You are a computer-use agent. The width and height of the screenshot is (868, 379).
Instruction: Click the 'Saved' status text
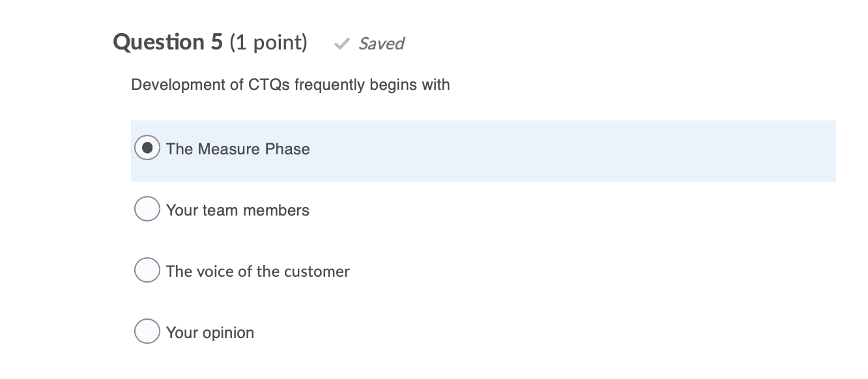[381, 44]
